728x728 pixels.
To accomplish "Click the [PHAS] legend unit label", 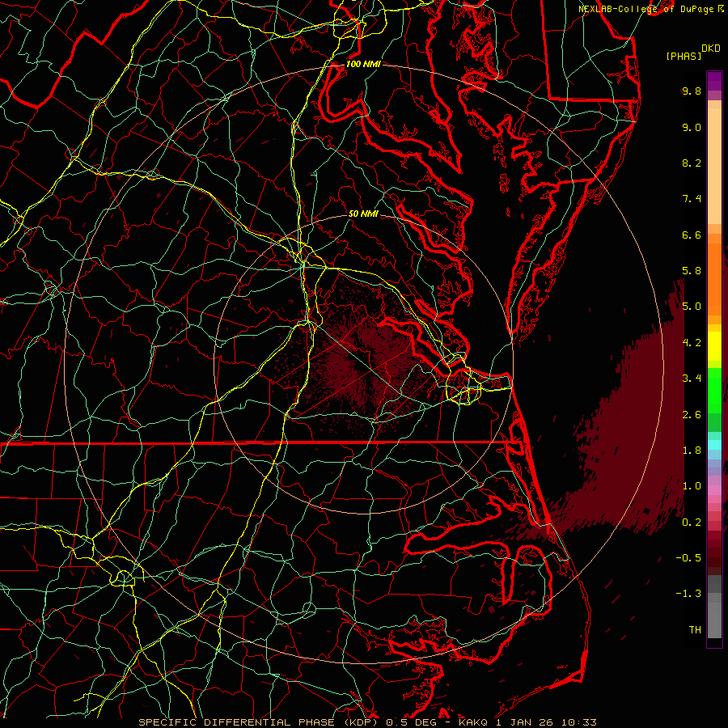I will tap(684, 56).
